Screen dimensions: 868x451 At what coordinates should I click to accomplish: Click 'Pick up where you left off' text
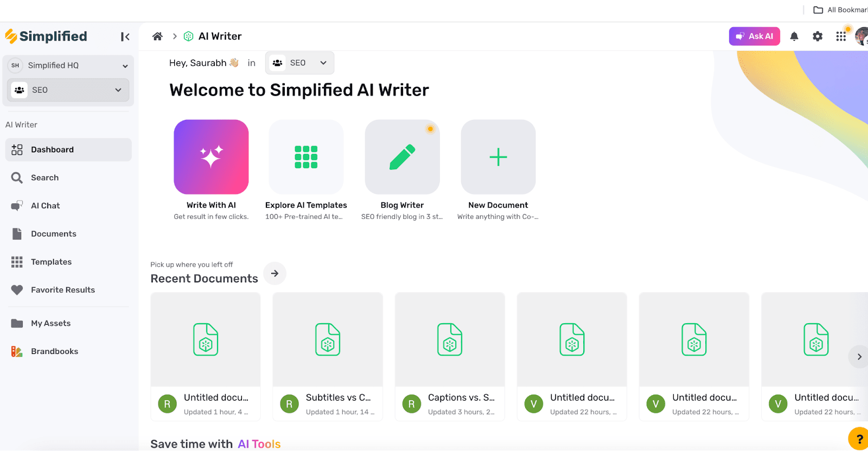coord(192,265)
